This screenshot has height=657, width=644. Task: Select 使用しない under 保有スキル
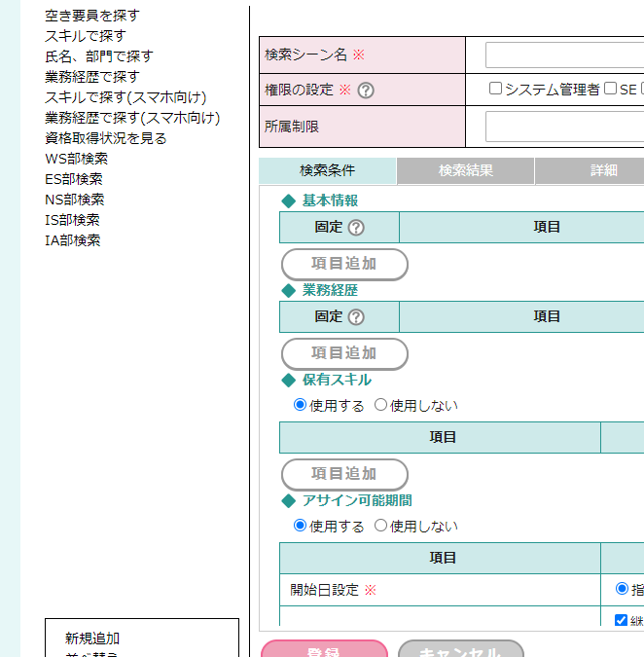[x=381, y=405]
